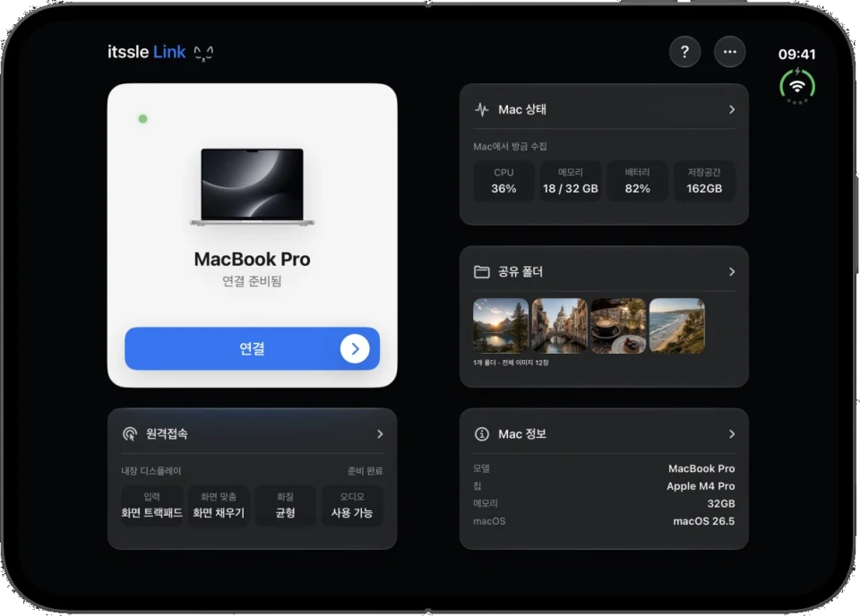Open the beach coastline photo thumbnail
Screen dimensions: 860x616
pos(677,326)
